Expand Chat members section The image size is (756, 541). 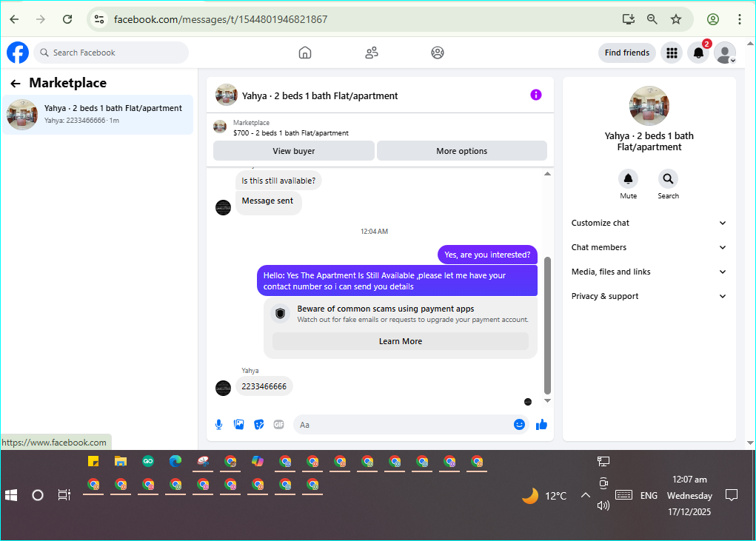pos(649,248)
